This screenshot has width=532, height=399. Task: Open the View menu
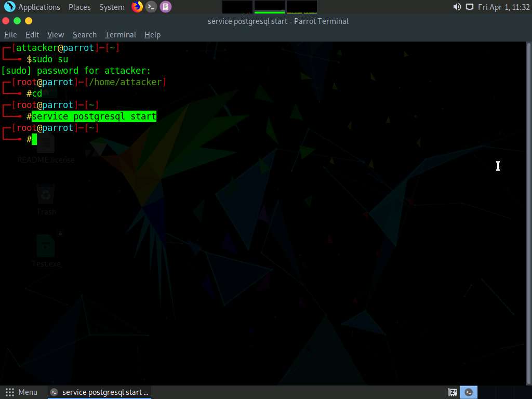tap(56, 35)
